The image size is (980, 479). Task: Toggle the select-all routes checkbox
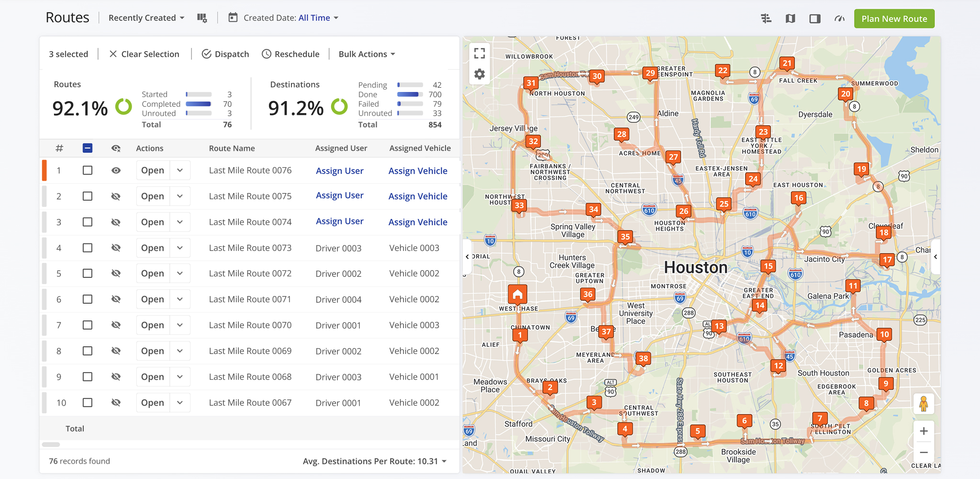point(87,148)
